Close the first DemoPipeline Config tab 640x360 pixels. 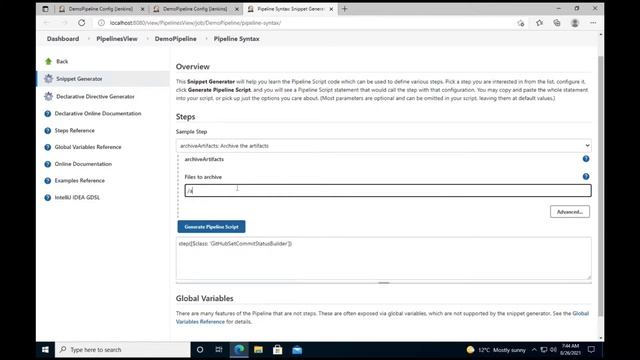142,9
